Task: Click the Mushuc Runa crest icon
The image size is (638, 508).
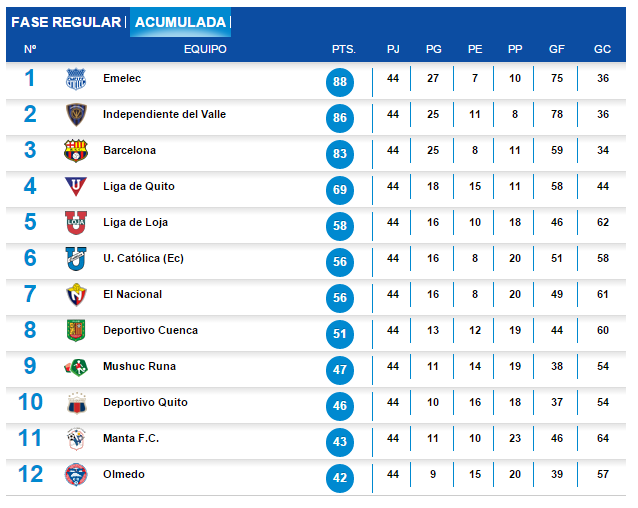Action: coord(77,367)
